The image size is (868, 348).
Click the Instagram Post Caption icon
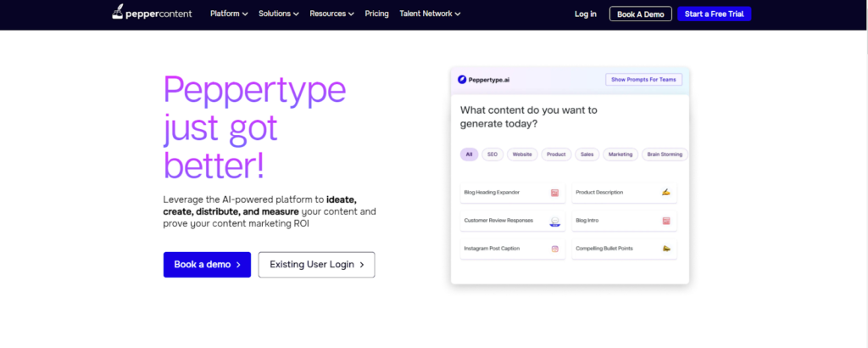click(x=554, y=249)
